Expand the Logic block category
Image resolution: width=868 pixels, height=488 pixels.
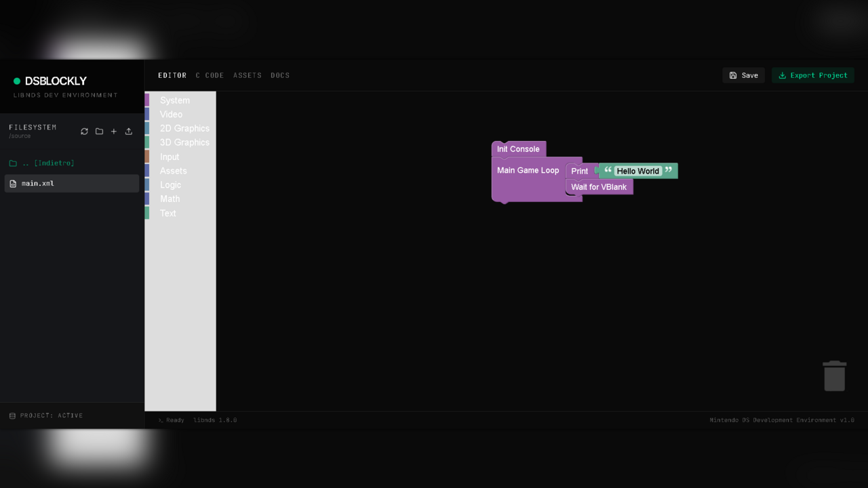(170, 185)
